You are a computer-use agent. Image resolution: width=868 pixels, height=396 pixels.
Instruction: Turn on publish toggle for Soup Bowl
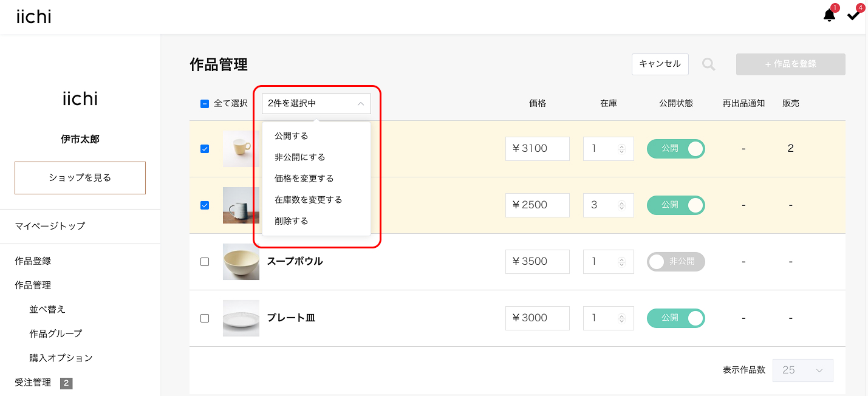click(675, 262)
